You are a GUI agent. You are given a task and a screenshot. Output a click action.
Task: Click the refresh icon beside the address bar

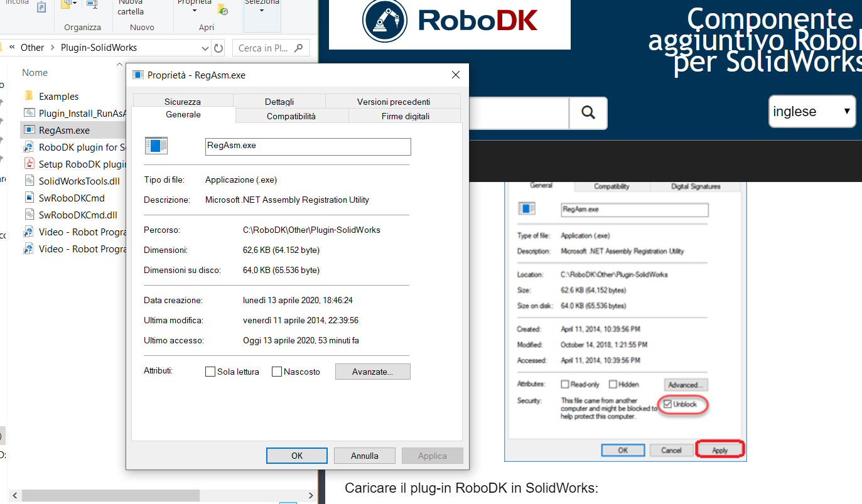(x=218, y=48)
